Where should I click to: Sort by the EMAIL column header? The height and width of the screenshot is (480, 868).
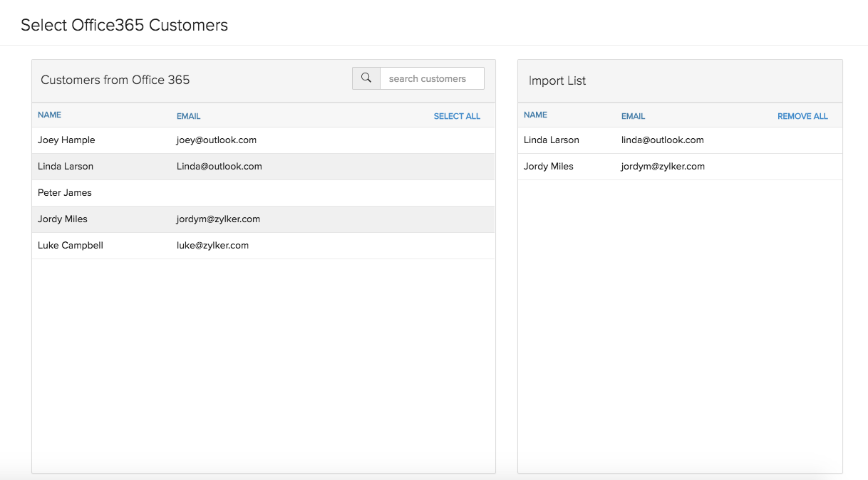click(x=188, y=115)
